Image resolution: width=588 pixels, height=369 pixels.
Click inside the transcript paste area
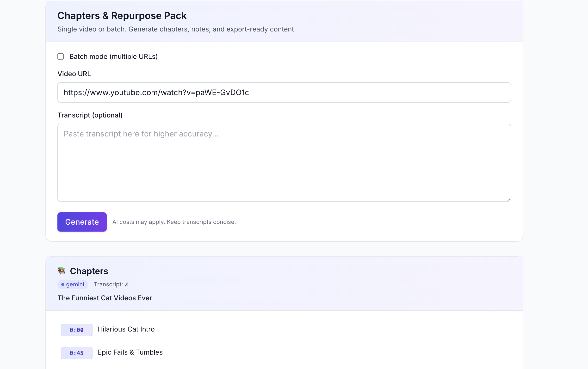click(284, 162)
